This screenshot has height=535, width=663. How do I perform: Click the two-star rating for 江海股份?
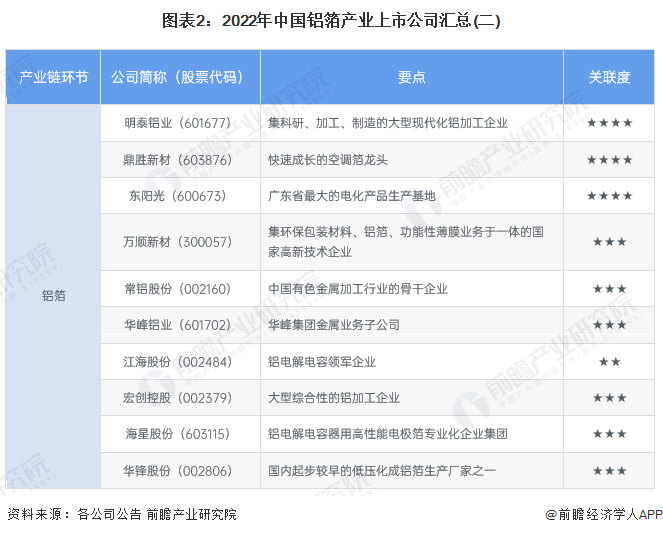point(609,362)
